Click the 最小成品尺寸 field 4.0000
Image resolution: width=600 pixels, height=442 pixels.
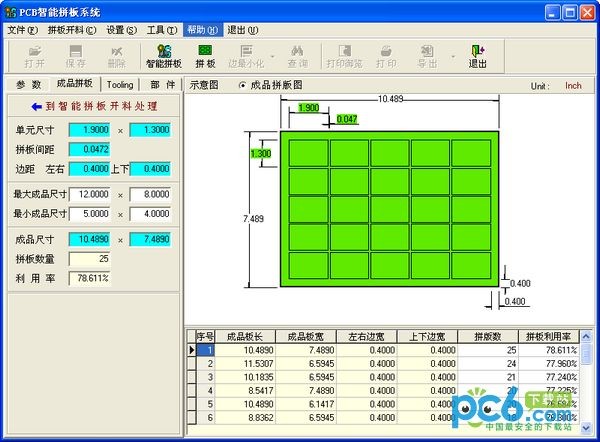pyautogui.click(x=150, y=214)
